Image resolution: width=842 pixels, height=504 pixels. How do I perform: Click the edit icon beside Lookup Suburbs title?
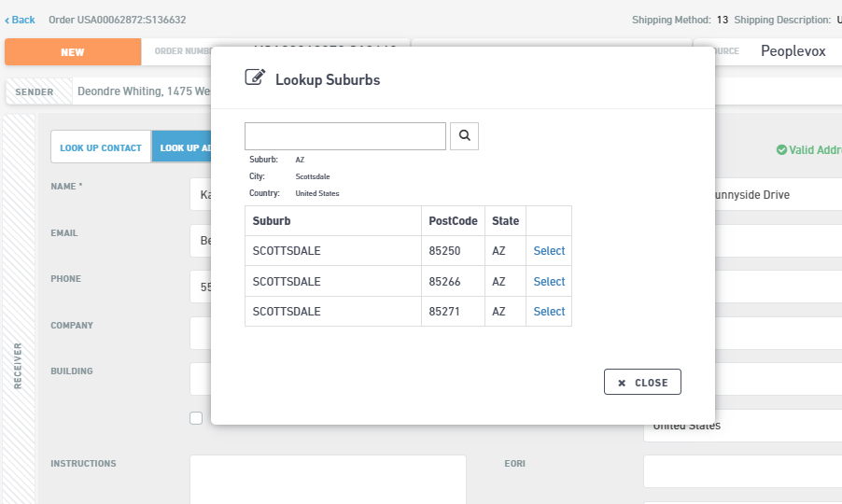click(x=254, y=78)
